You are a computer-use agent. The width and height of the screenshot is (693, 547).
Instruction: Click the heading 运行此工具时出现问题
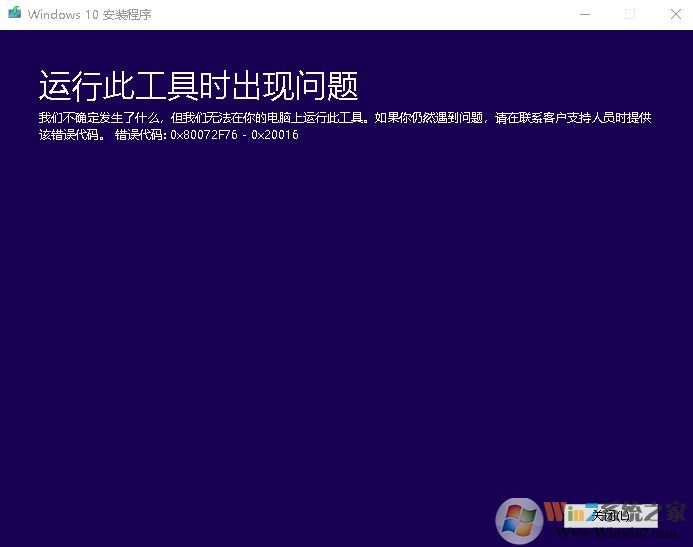click(198, 85)
